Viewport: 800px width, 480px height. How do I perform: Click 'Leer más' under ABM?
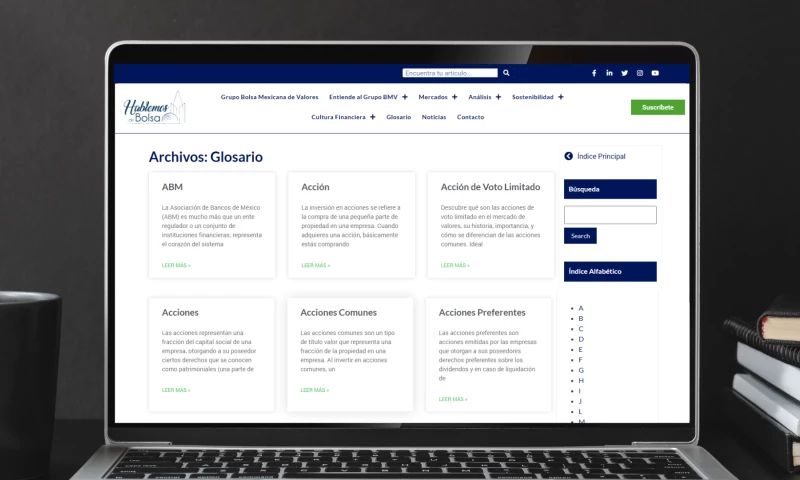click(x=176, y=265)
